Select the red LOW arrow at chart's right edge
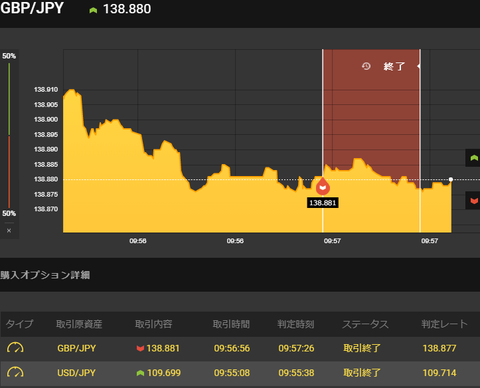The width and height of the screenshot is (480, 388). [474, 200]
